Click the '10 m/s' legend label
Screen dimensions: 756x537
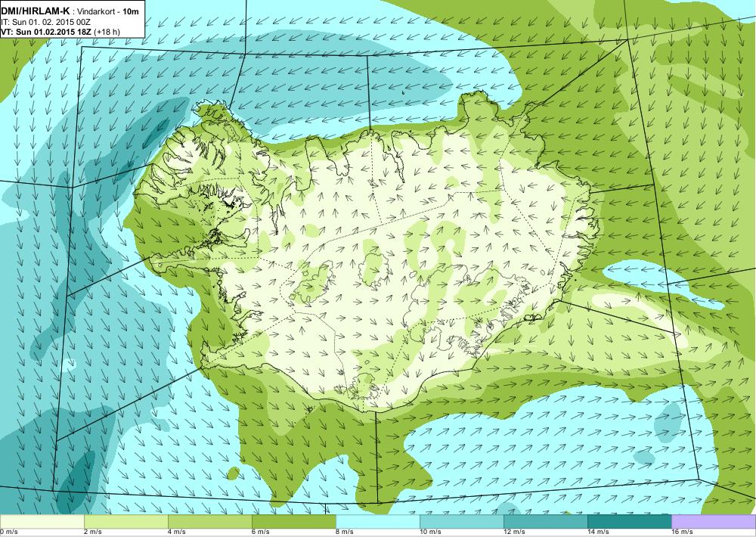pyautogui.click(x=431, y=532)
